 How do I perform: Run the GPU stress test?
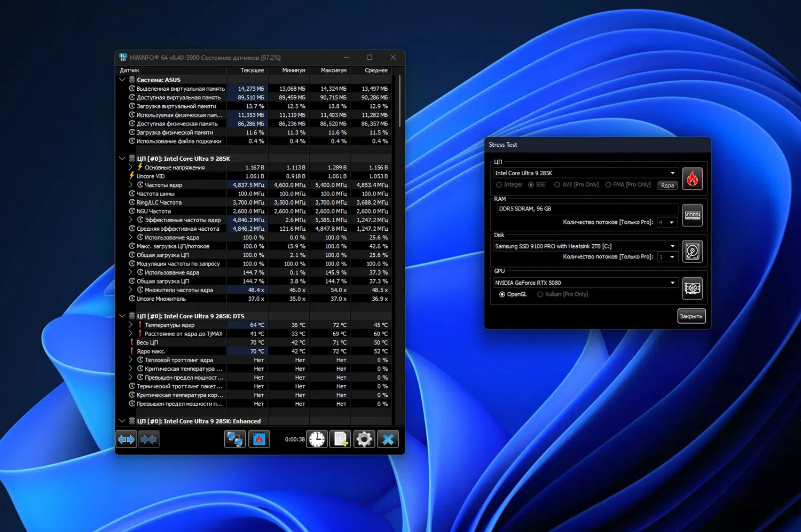point(692,288)
